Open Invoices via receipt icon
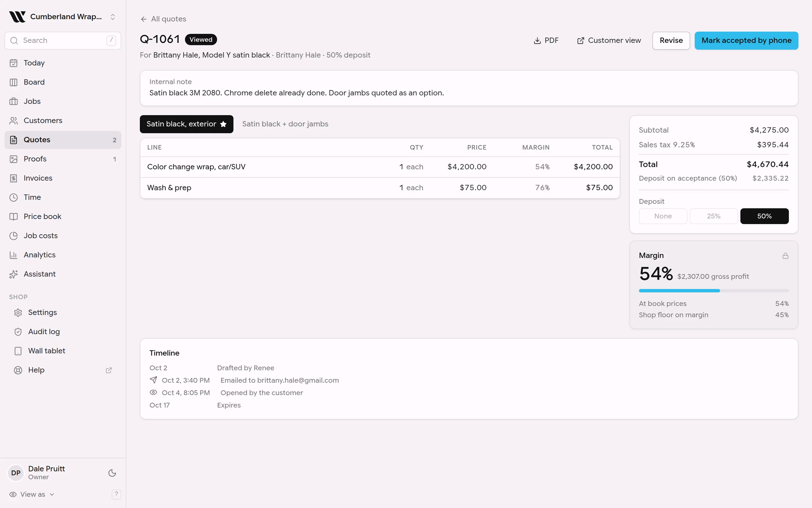812x508 pixels. click(14, 178)
